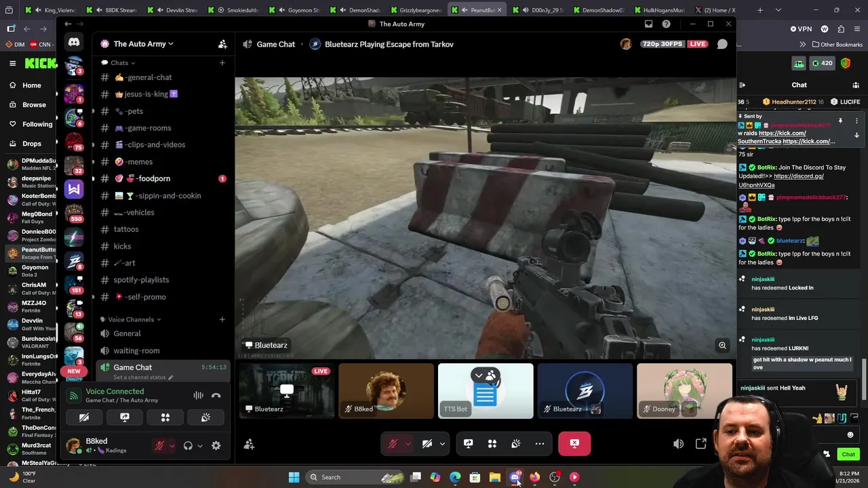Select B8ked participant tile

point(386,391)
